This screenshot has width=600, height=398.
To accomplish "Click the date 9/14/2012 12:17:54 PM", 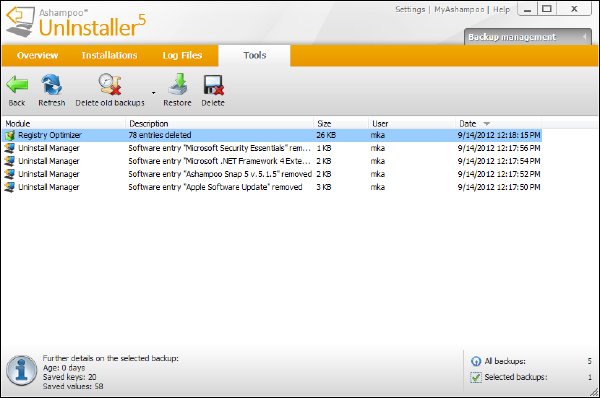I will coord(499,161).
